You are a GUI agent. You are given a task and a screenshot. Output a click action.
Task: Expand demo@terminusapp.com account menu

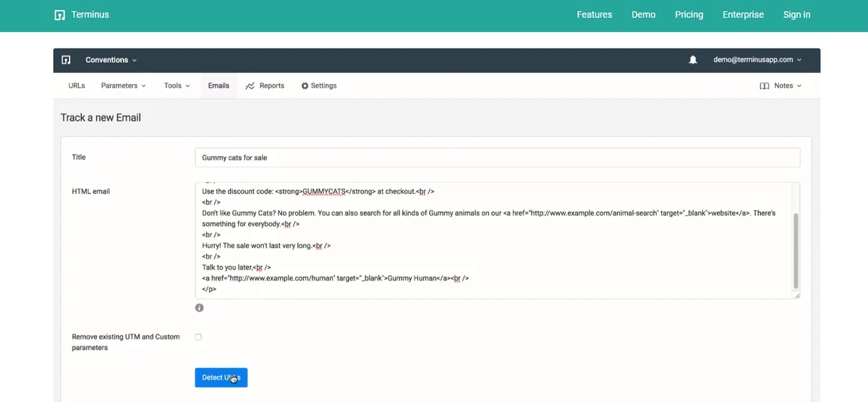(757, 60)
